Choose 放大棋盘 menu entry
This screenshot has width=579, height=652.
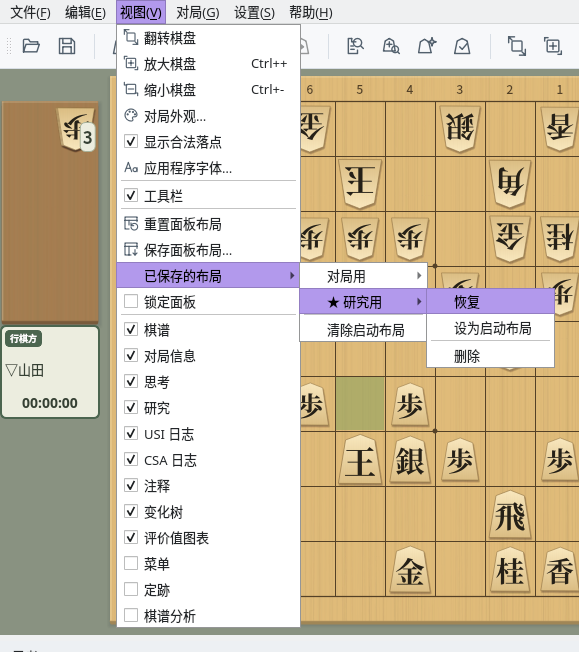208,64
